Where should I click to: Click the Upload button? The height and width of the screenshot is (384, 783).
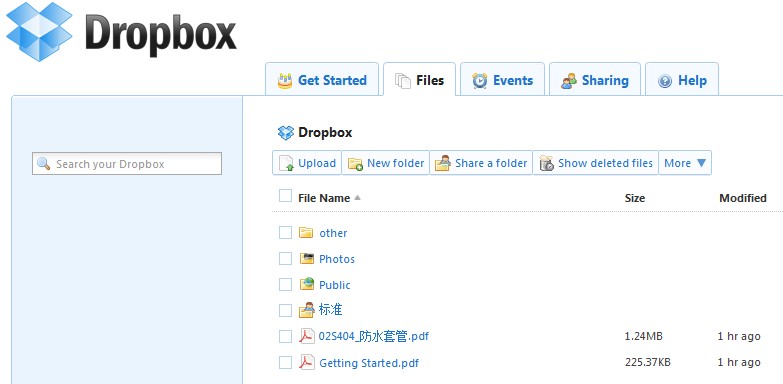tap(307, 163)
